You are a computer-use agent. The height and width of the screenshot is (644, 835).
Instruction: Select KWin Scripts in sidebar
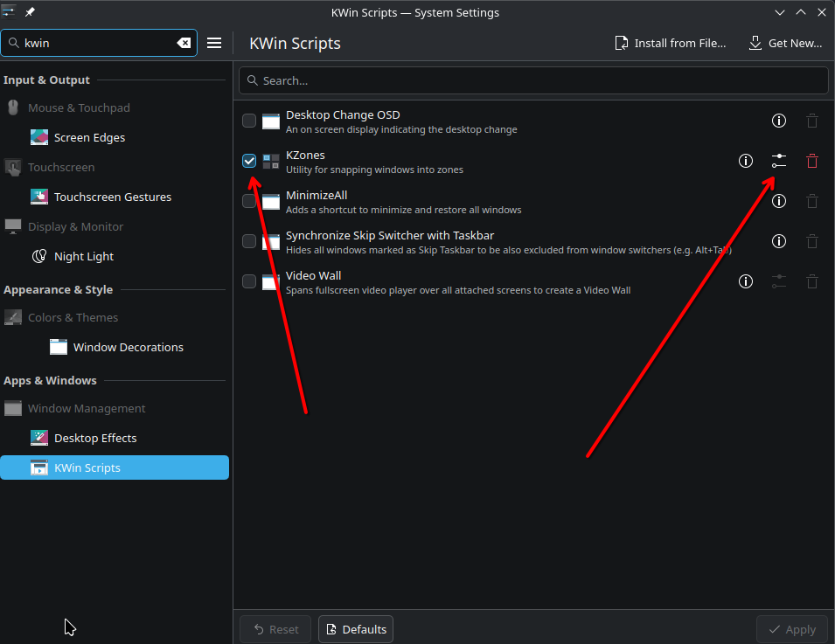[115, 467]
